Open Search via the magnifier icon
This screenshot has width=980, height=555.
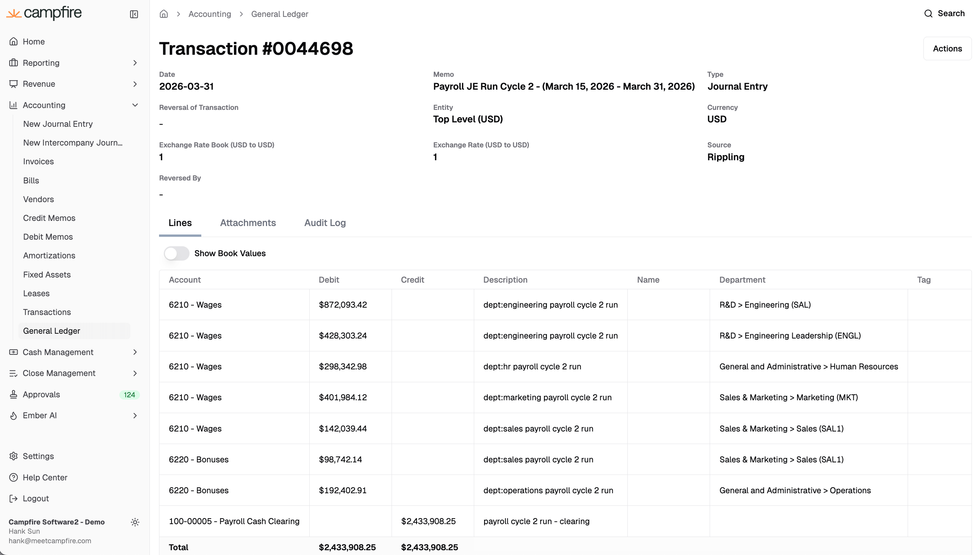[x=927, y=13]
